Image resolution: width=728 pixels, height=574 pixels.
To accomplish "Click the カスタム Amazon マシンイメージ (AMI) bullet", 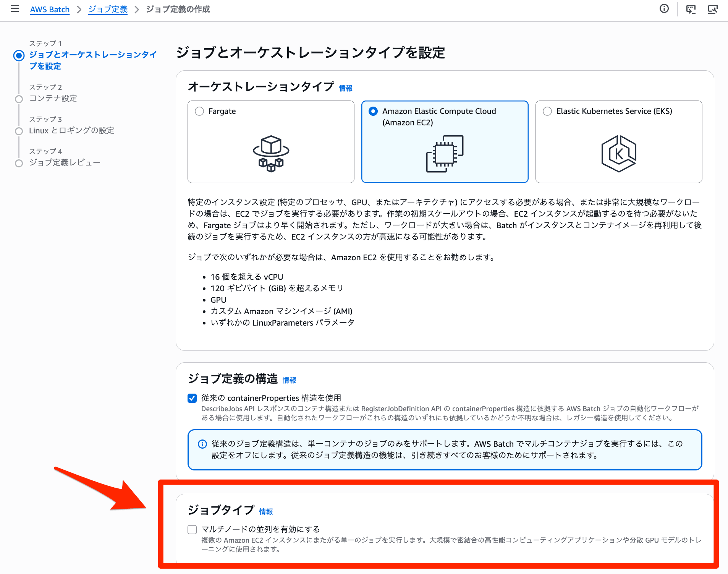I will coord(281,311).
